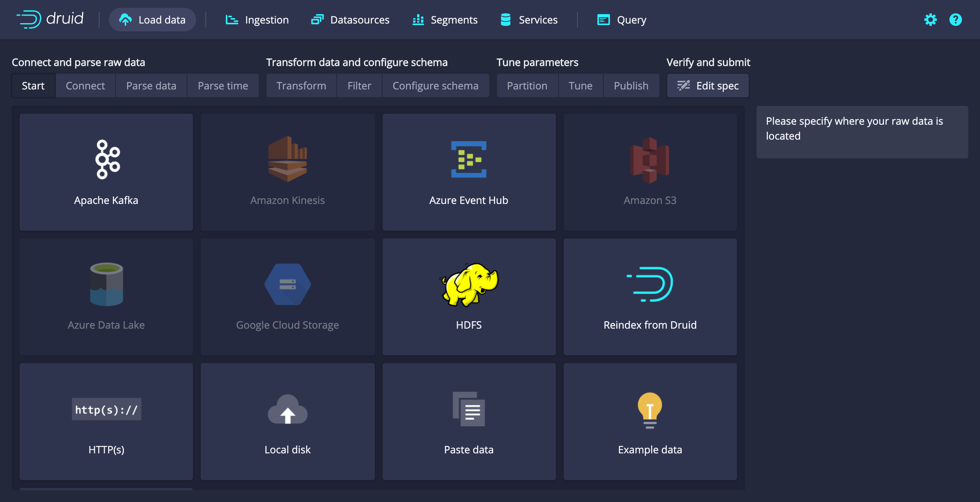Open settings gear menu

pyautogui.click(x=930, y=20)
